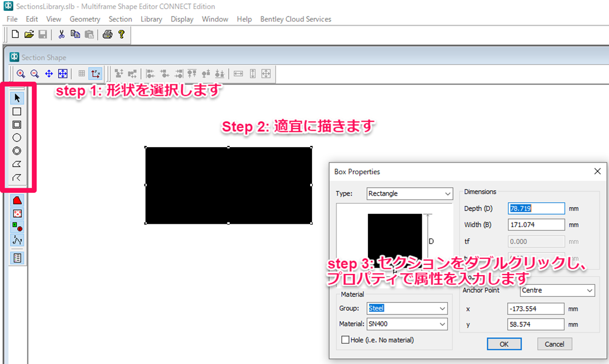Open the Help menu
The width and height of the screenshot is (609, 364).
pos(245,19)
